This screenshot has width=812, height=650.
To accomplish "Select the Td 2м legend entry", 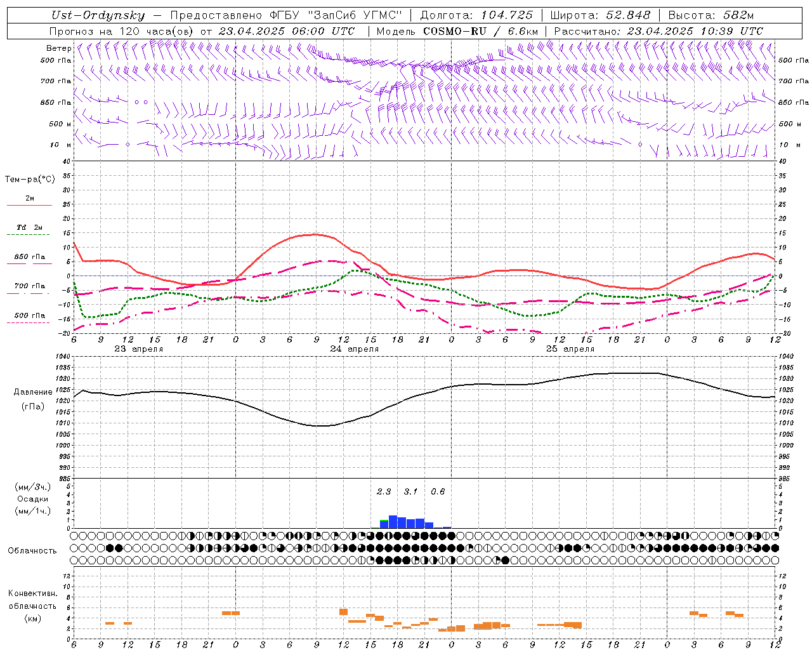I will (x=30, y=227).
